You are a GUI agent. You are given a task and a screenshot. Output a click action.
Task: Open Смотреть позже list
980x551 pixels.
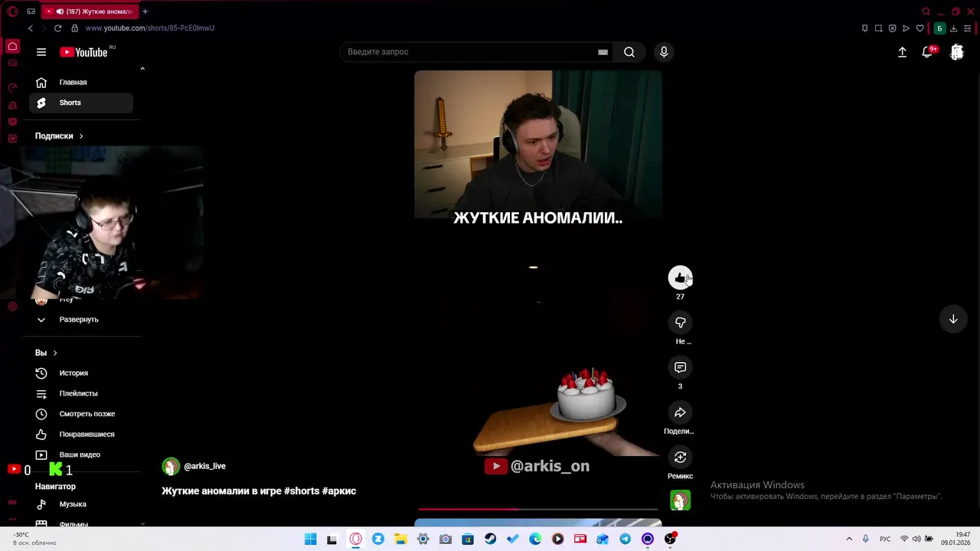pos(81,414)
